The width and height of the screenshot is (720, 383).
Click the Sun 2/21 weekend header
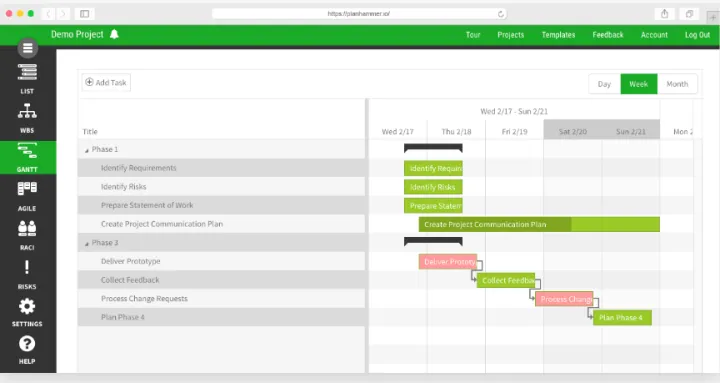point(631,131)
